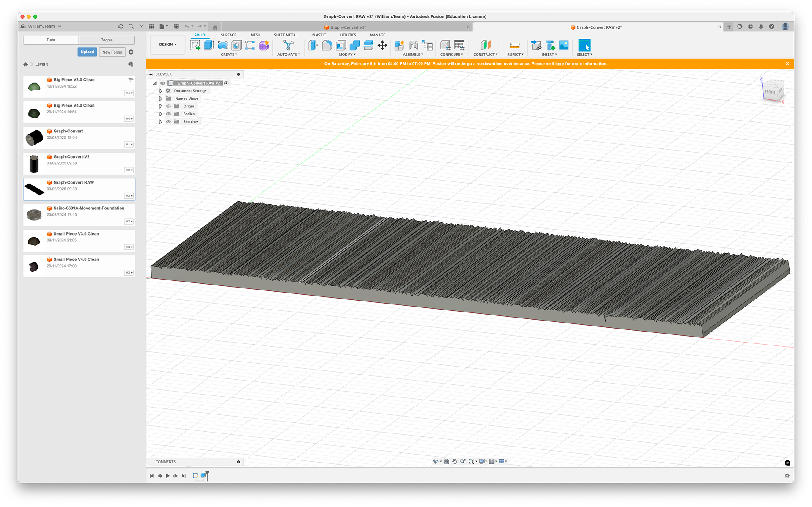Select the Create Sketch tool
Viewport: 812px width, 507px height.
pos(195,45)
